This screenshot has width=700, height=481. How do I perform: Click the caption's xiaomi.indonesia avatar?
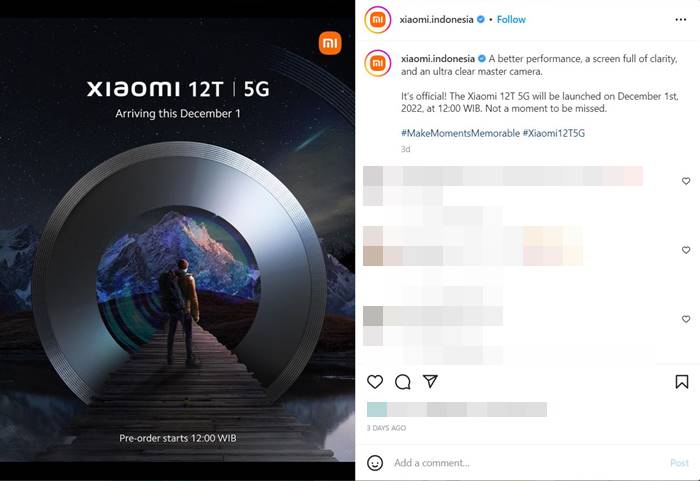[x=378, y=63]
